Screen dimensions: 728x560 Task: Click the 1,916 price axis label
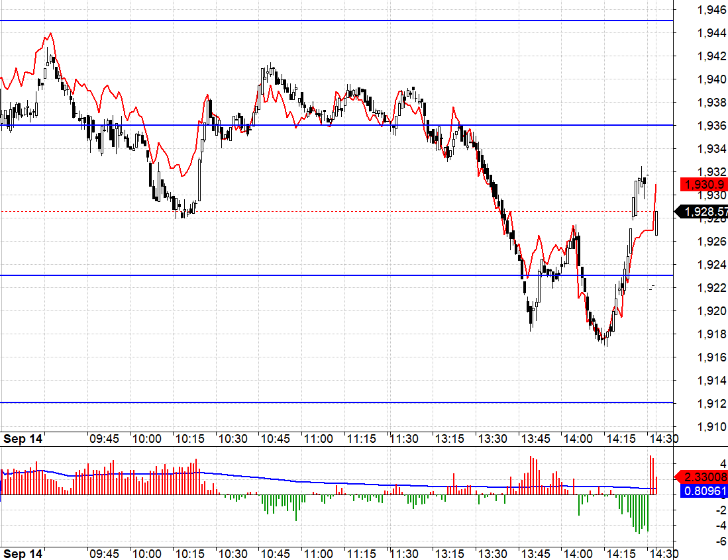(x=711, y=357)
